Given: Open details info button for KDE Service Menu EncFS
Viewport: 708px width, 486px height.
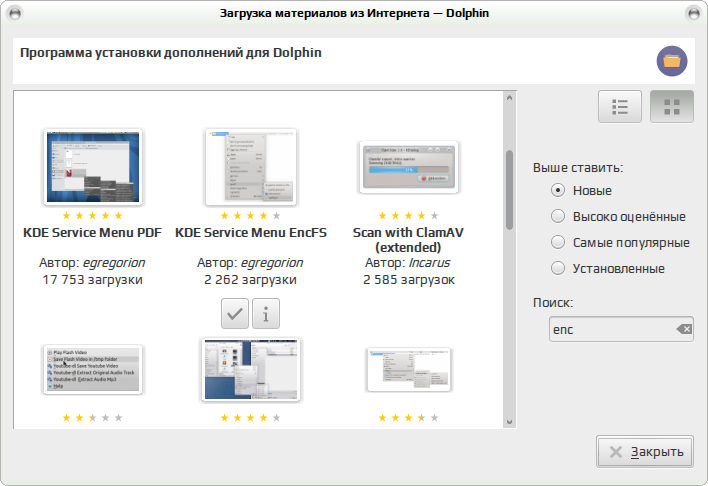Looking at the screenshot, I should (x=266, y=313).
